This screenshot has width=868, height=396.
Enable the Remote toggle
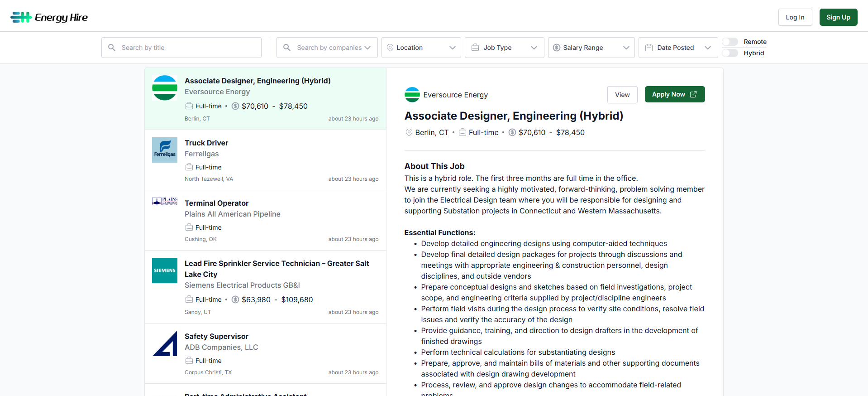coord(730,42)
